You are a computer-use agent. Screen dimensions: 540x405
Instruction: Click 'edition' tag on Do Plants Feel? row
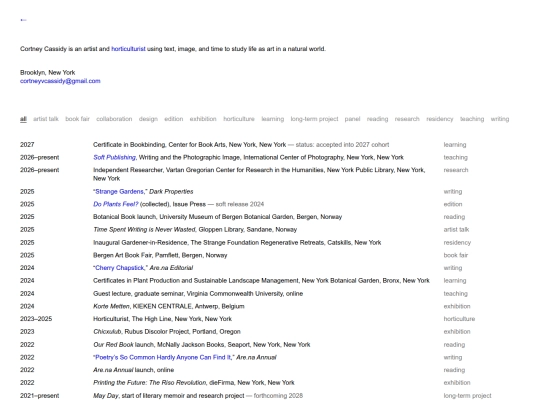pyautogui.click(x=453, y=204)
